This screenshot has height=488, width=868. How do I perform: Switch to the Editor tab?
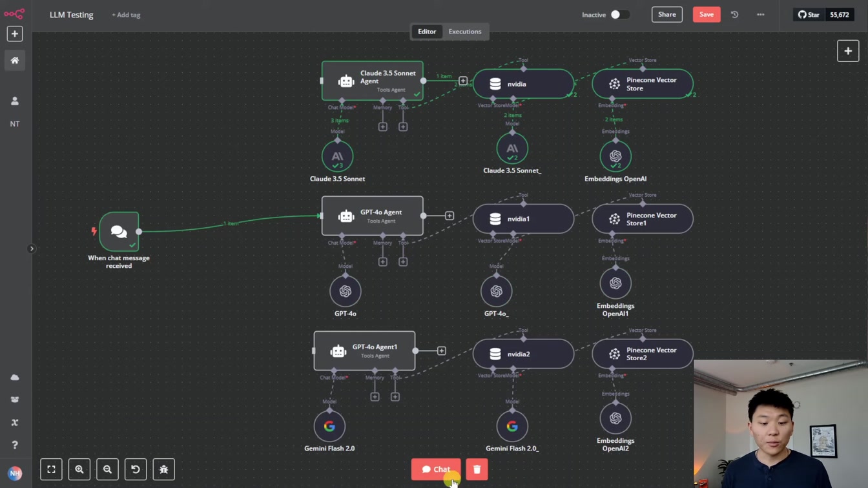427,32
